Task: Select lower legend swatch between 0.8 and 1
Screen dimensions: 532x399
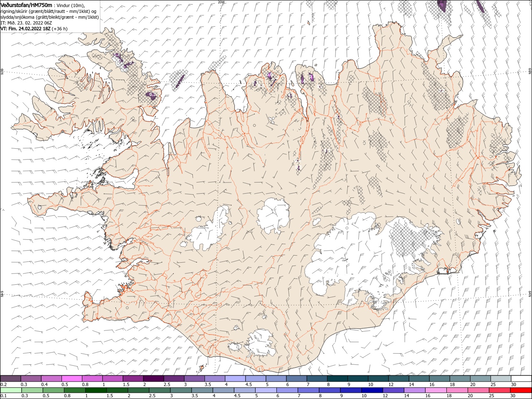Action: (x=74, y=390)
